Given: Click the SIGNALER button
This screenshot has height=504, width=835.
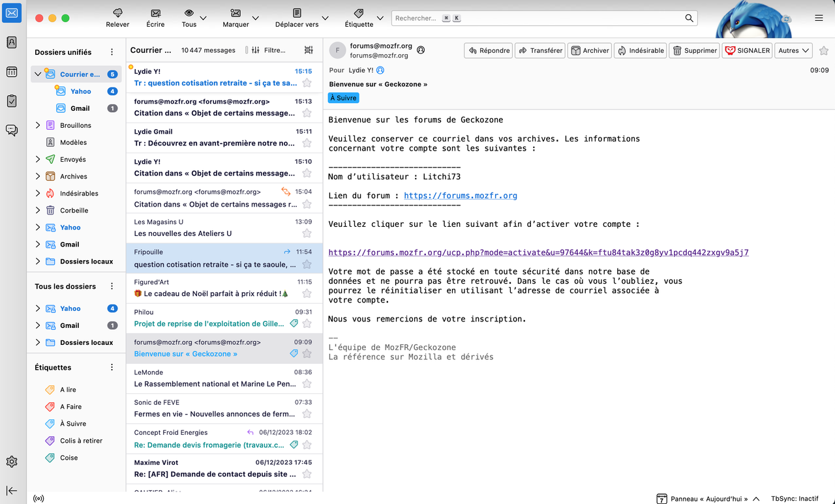Looking at the screenshot, I should [747, 50].
